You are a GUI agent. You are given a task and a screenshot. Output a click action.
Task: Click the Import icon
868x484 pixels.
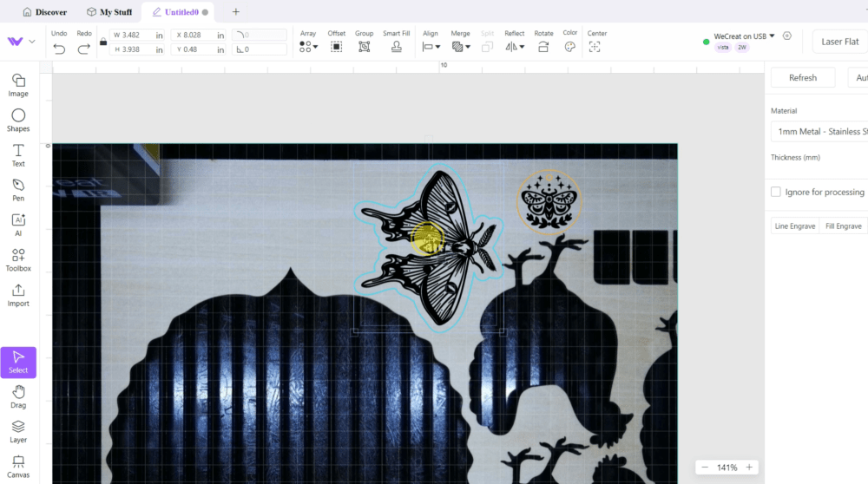click(18, 295)
